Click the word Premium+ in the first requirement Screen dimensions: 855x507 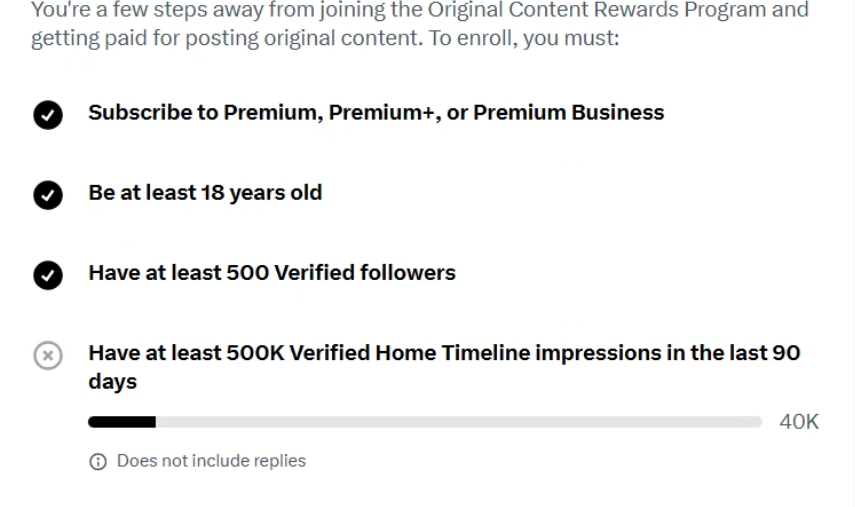point(384,112)
